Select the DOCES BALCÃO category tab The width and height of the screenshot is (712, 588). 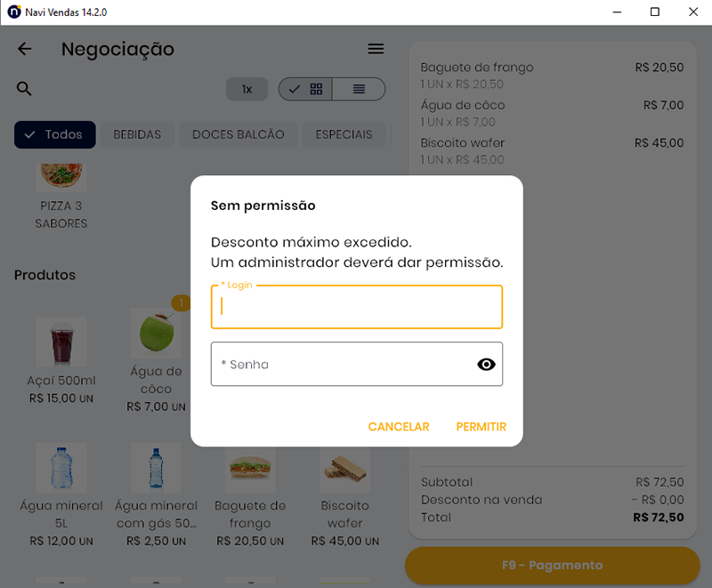239,134
